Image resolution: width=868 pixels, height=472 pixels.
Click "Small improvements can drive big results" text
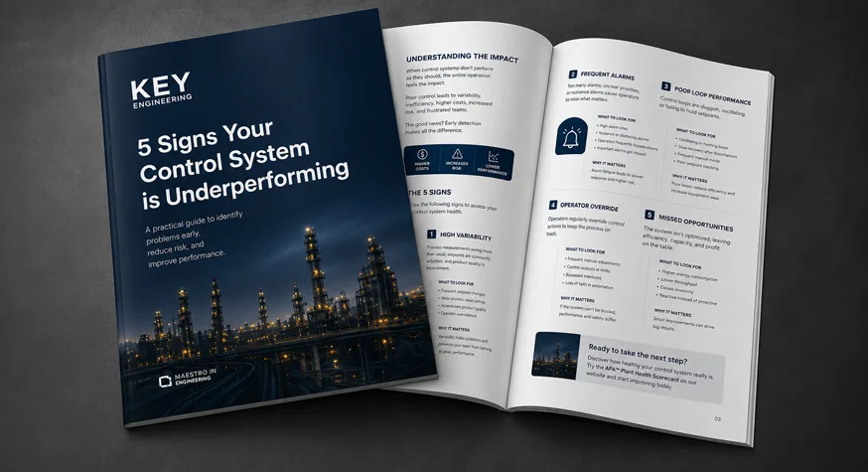(683, 324)
